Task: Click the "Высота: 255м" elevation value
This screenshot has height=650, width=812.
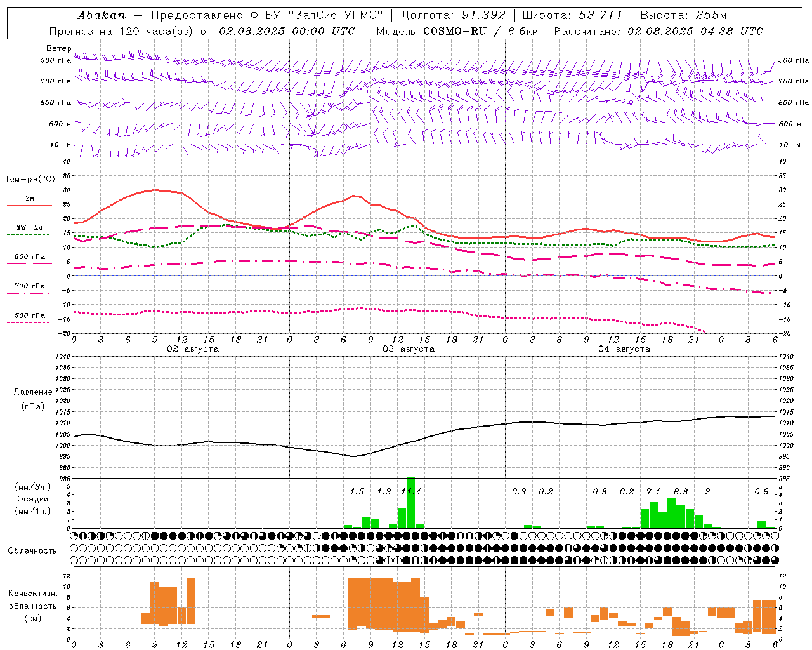Action: [x=683, y=15]
